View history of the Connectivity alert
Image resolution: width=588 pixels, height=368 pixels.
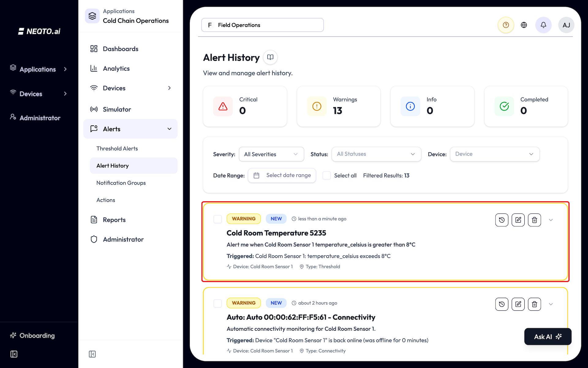502,304
